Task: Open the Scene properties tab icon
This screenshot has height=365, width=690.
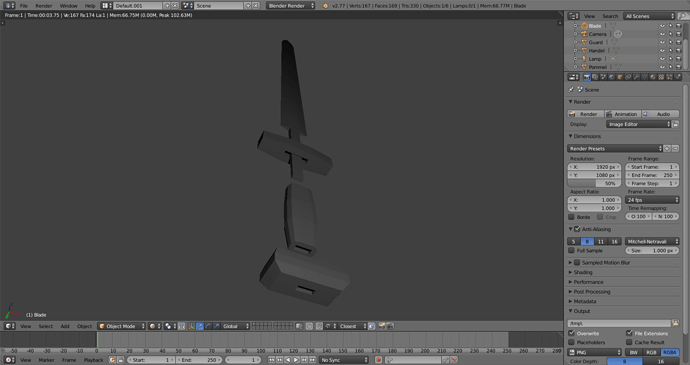Action: [x=603, y=77]
